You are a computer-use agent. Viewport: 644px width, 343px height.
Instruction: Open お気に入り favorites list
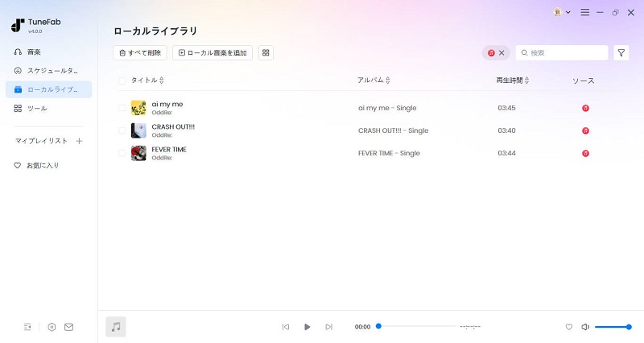click(x=37, y=166)
